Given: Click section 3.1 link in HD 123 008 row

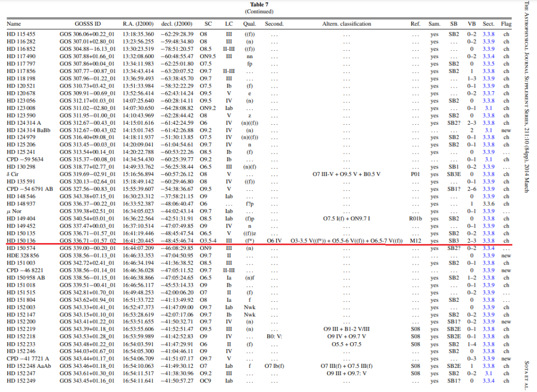Looking at the screenshot, I should pyautogui.click(x=488, y=107).
